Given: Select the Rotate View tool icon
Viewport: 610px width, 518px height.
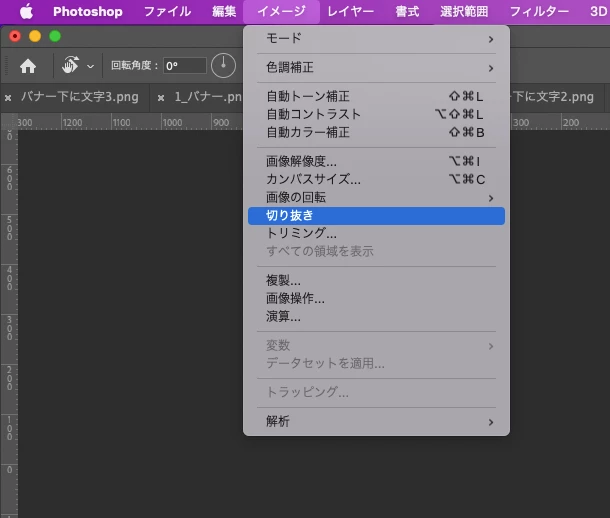Looking at the screenshot, I should tap(70, 65).
